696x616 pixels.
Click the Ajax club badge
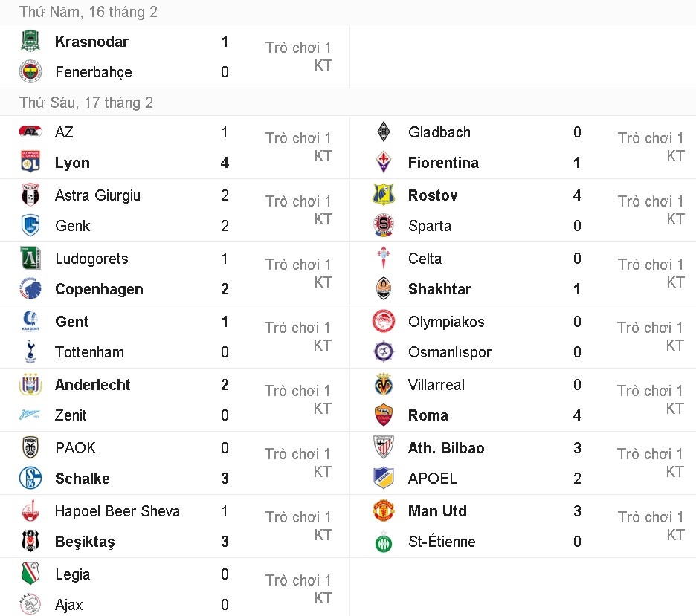click(x=30, y=604)
